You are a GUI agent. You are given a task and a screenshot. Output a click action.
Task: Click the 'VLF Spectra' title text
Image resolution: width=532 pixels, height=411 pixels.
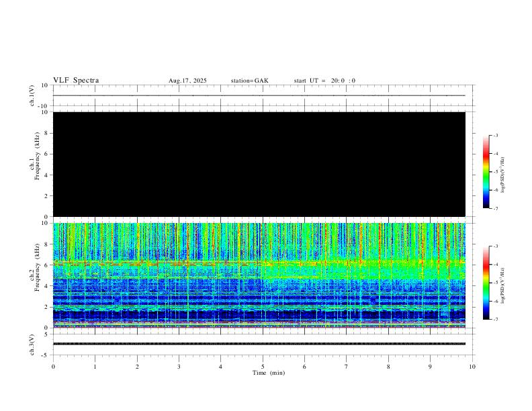[x=76, y=81]
